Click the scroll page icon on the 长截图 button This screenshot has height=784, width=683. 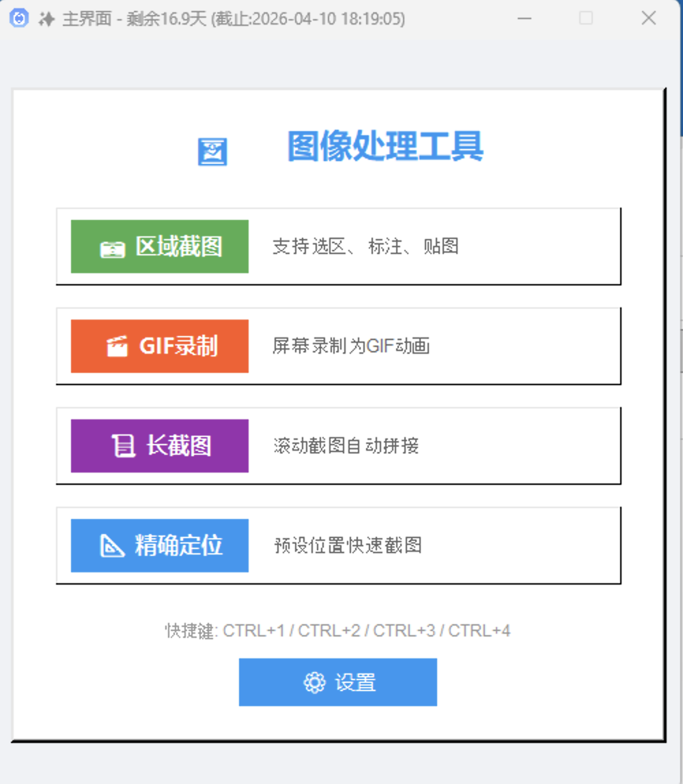tap(123, 446)
